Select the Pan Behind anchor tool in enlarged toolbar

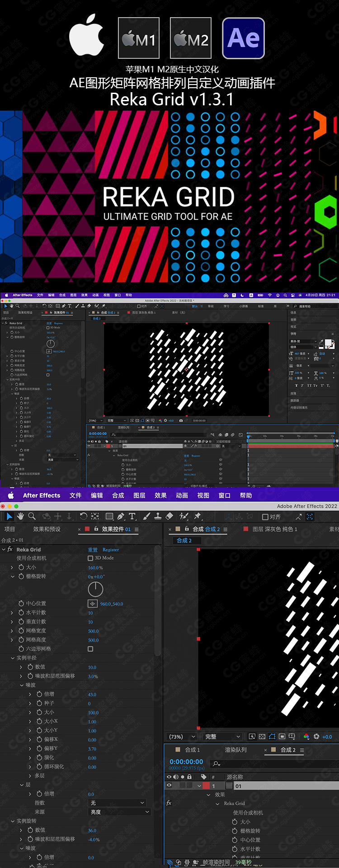click(95, 516)
